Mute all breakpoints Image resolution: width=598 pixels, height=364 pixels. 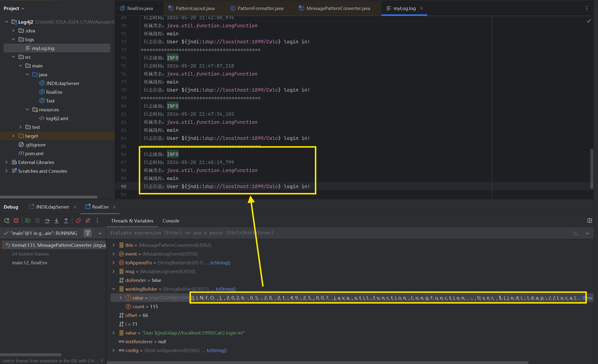(x=88, y=221)
